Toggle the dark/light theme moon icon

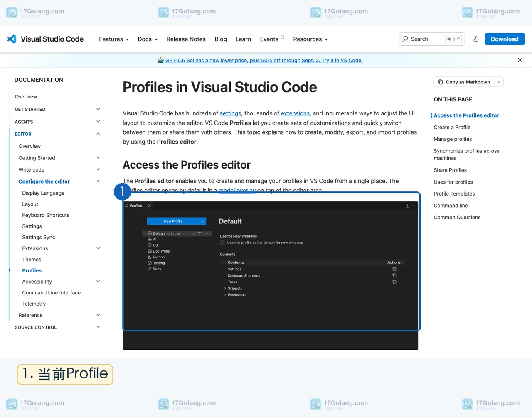coord(476,39)
